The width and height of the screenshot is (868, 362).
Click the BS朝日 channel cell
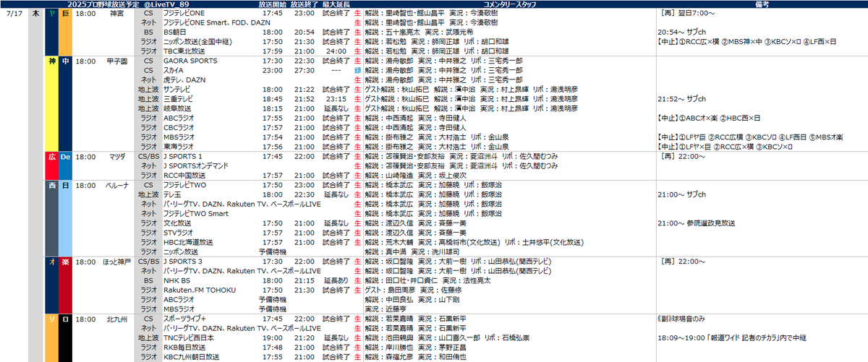pos(175,33)
